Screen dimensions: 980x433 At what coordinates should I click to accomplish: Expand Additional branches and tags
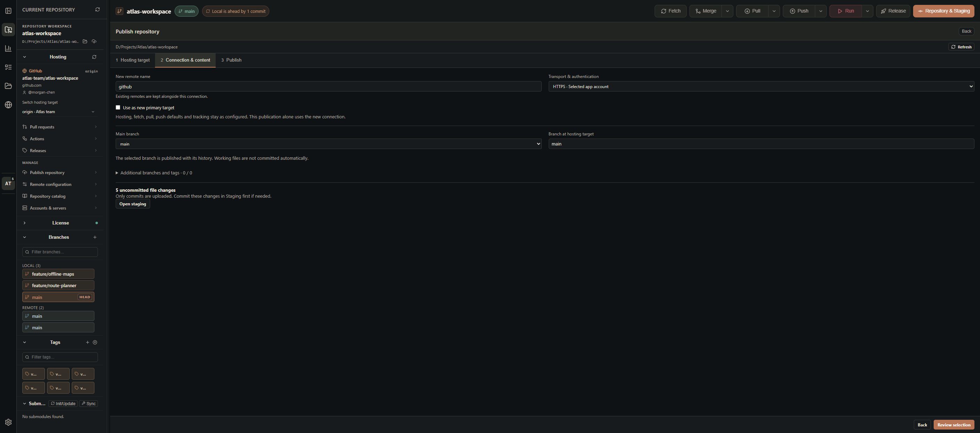coord(154,173)
